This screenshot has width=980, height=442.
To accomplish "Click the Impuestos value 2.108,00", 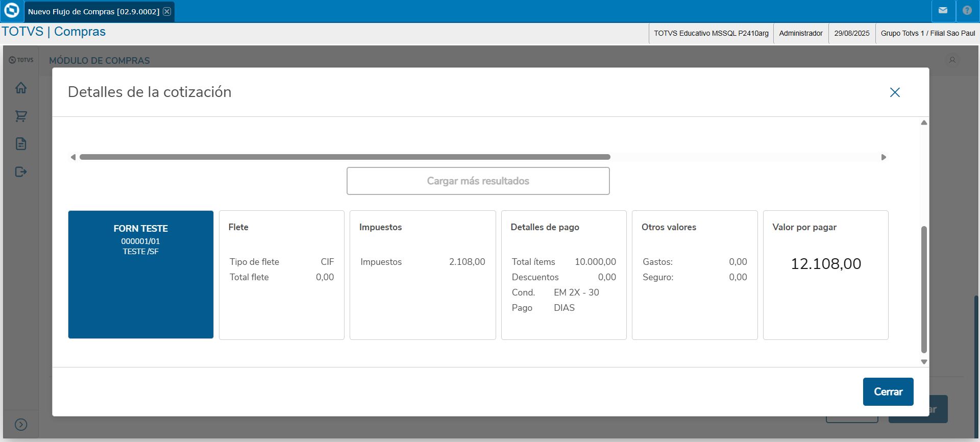I will click(x=467, y=262).
